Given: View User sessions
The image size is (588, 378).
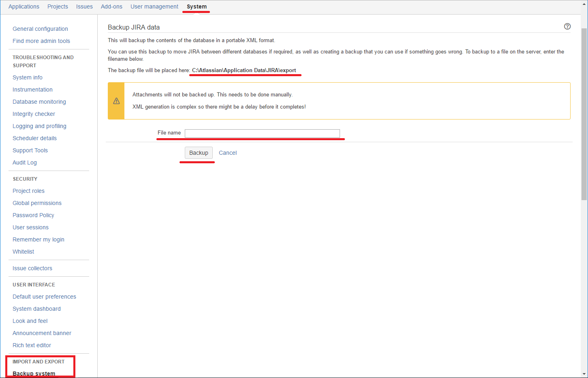Looking at the screenshot, I should 30,227.
